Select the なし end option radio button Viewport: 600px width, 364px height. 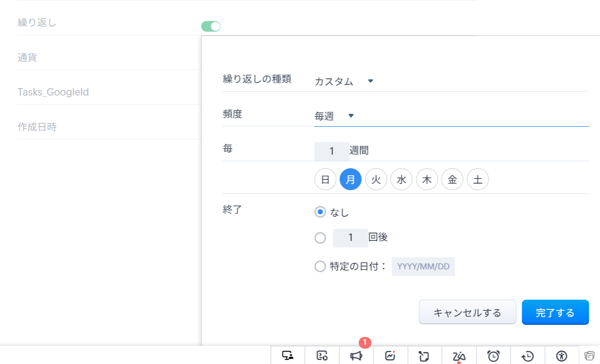point(320,213)
